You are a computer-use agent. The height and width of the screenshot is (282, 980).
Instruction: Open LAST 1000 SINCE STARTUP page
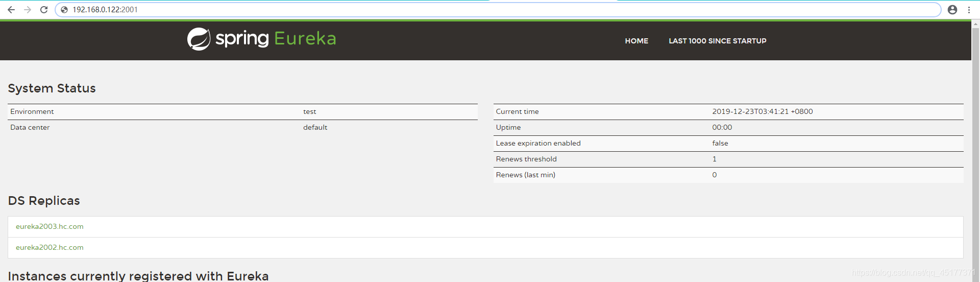[718, 41]
